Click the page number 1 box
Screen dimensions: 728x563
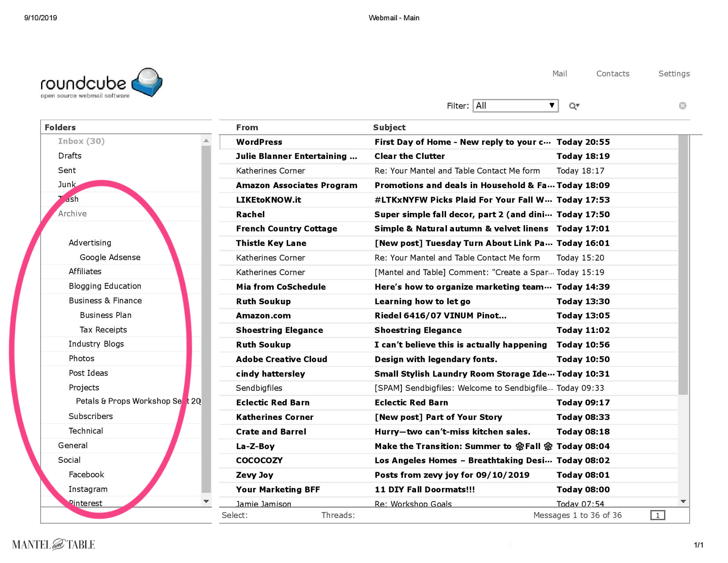click(657, 515)
